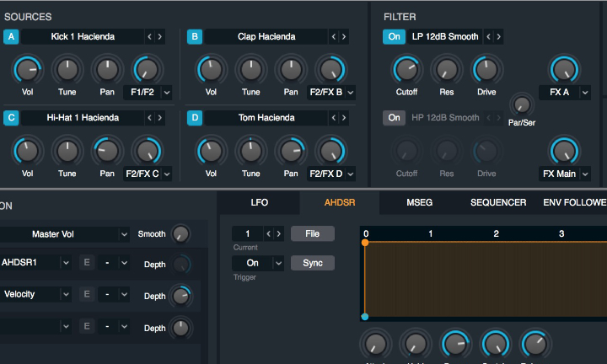The image size is (607, 364).
Task: Click source B Vol knob
Action: coord(211,70)
